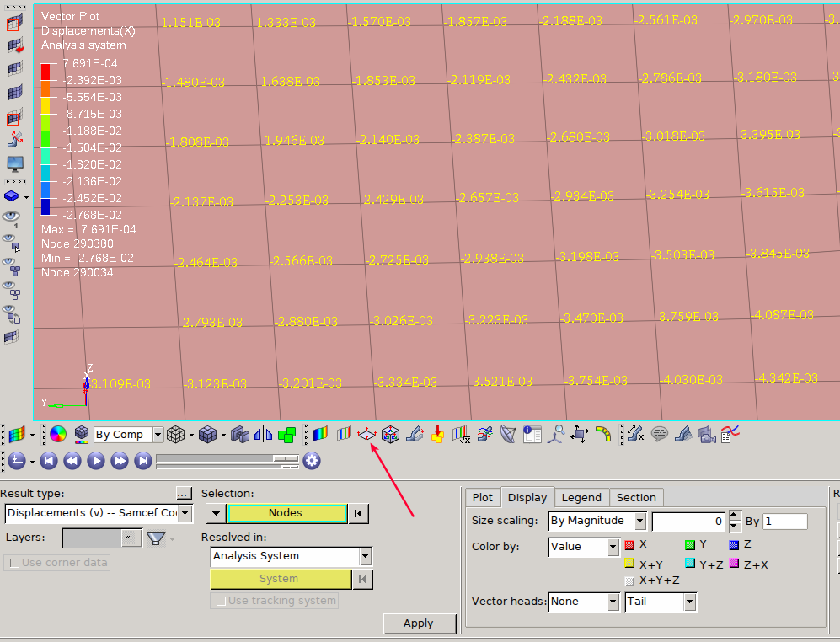Enable the Use tracking system checkbox
This screenshot has width=840, height=642.
[221, 600]
